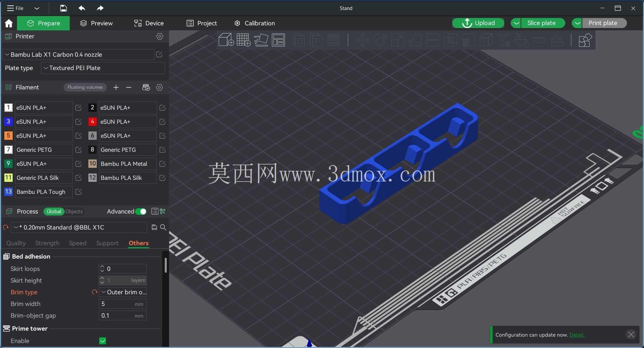Toggle the Advanced mode switch

point(141,212)
